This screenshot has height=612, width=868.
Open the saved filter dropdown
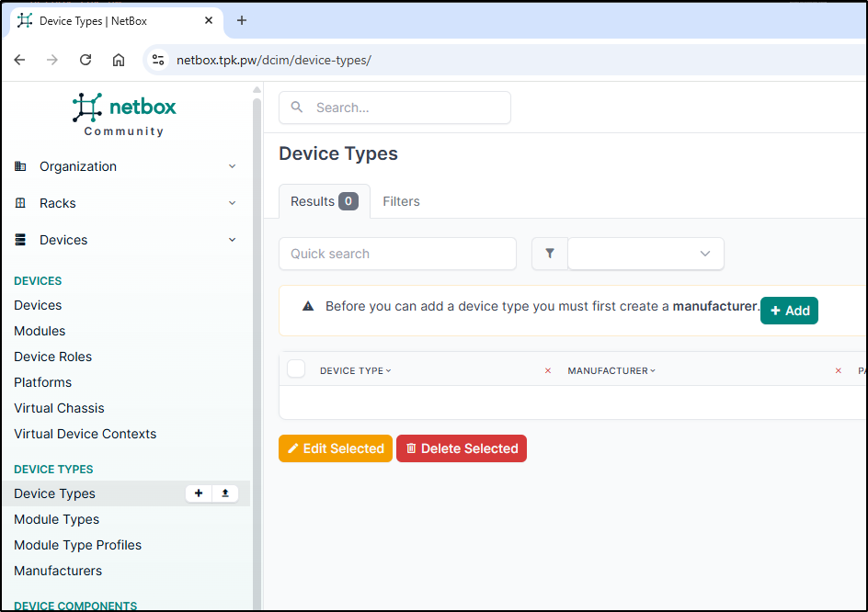[x=645, y=254]
